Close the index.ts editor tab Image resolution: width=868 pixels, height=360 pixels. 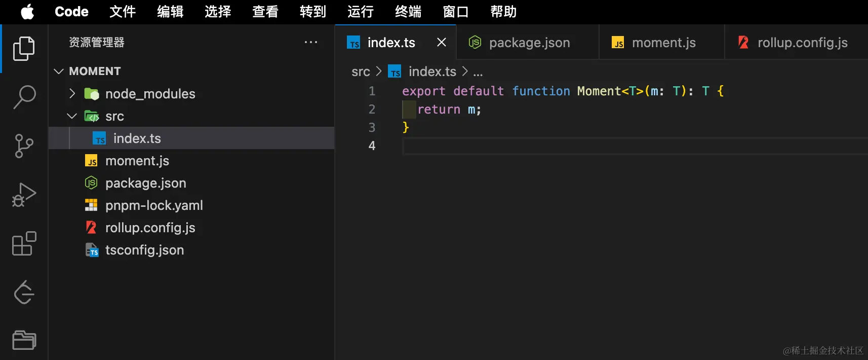442,42
